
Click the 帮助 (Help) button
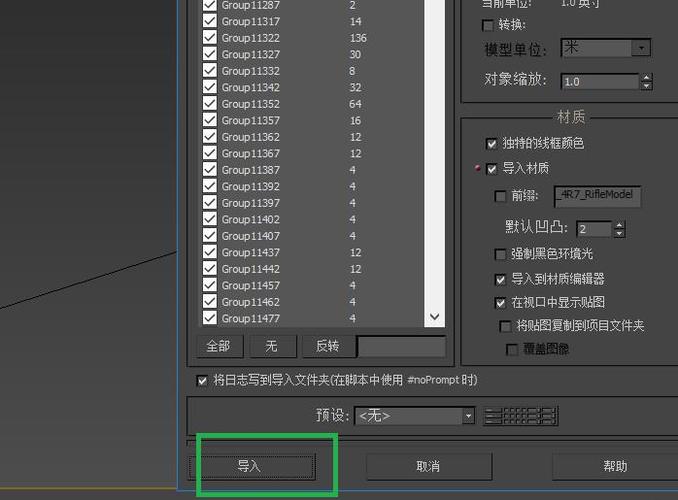[x=615, y=467]
